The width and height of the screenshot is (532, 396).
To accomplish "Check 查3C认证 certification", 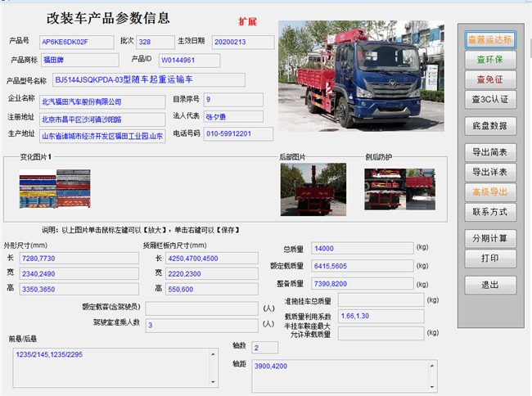I will [x=490, y=99].
